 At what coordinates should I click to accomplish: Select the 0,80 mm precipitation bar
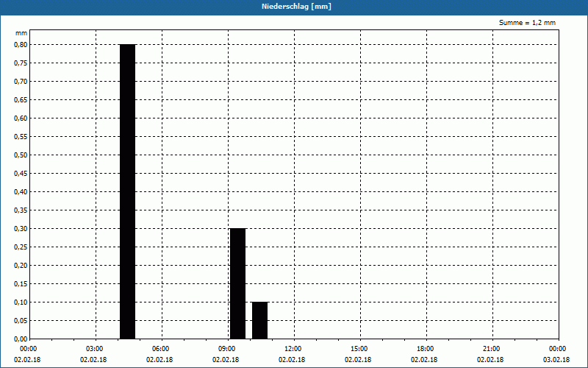click(x=127, y=191)
